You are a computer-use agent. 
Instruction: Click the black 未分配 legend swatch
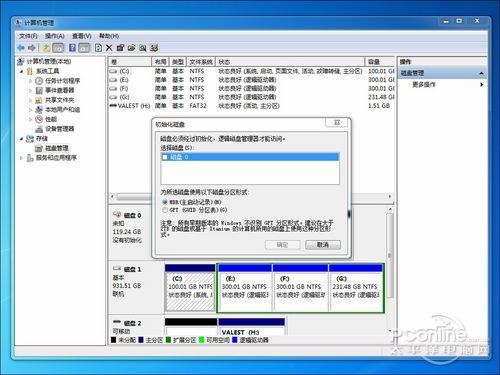pyautogui.click(x=113, y=340)
